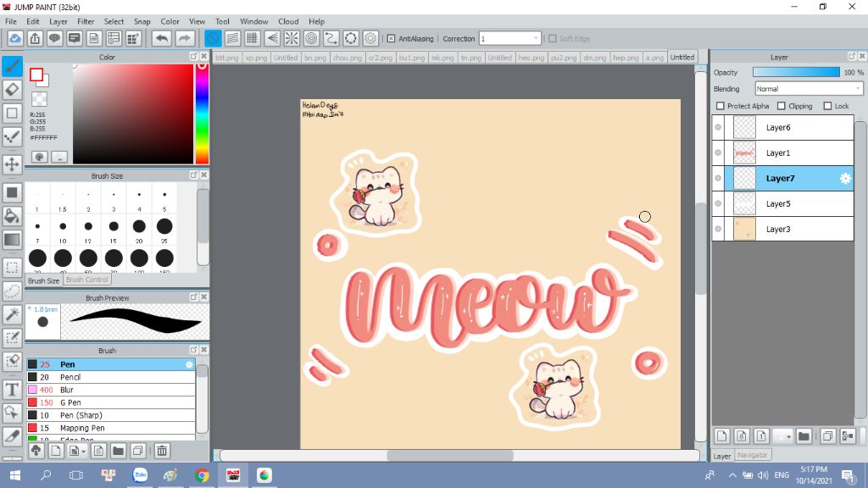Image resolution: width=868 pixels, height=488 pixels.
Task: Select the Magic Wand tool
Action: [x=12, y=314]
